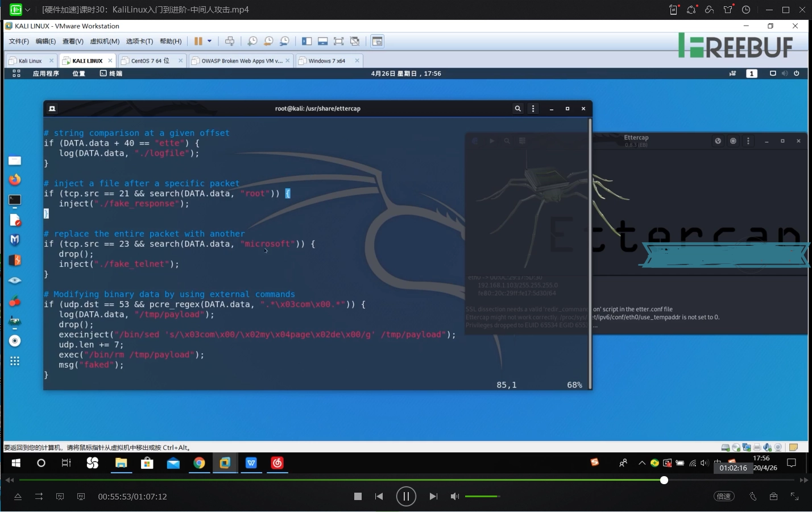The height and width of the screenshot is (512, 812).
Task: Mute the video player volume
Action: click(454, 497)
